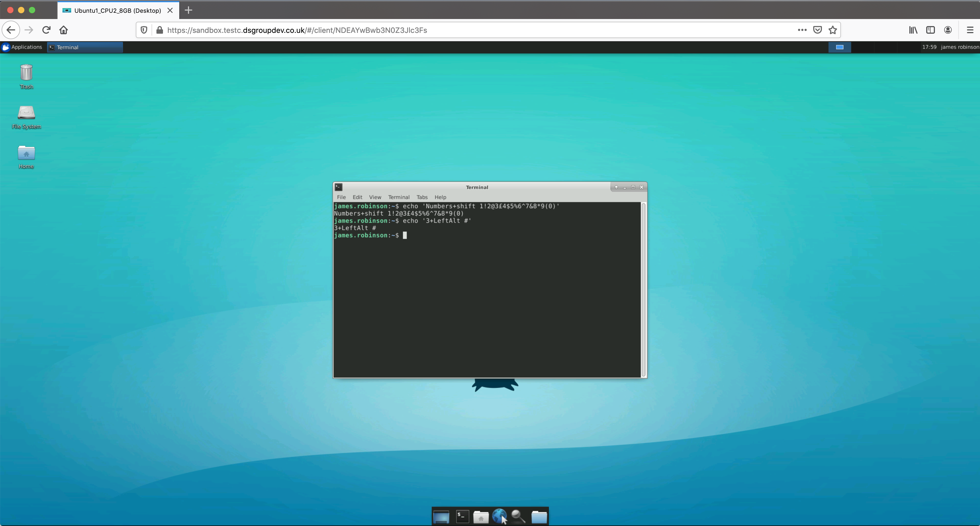
Task: Click the Terminal window title bar text
Action: pos(477,187)
